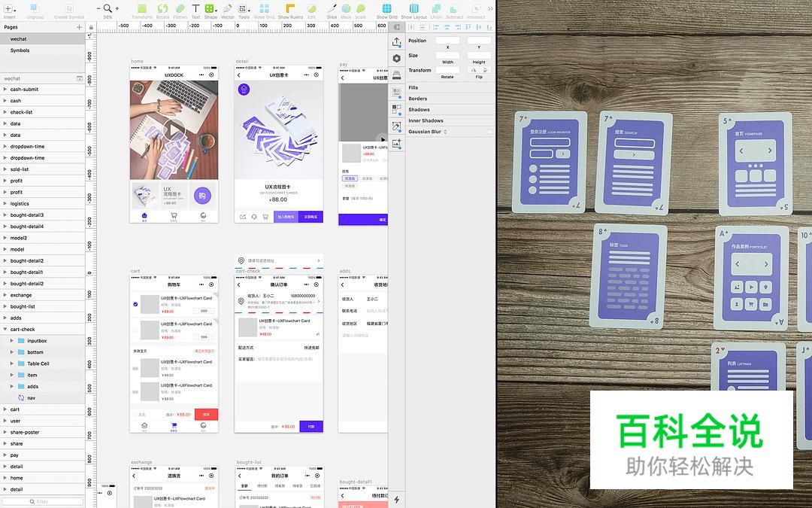This screenshot has width=812, height=508.
Task: Click the plus button to add a page
Action: 78,26
